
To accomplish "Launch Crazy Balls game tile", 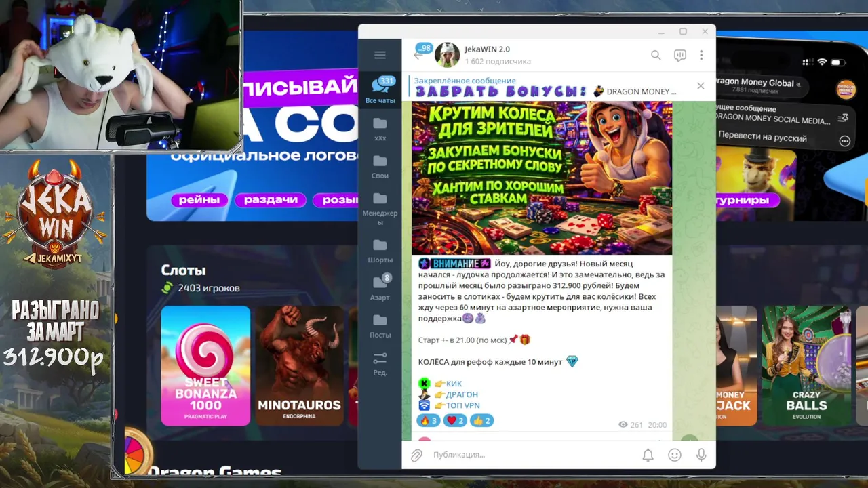I will 806,366.
